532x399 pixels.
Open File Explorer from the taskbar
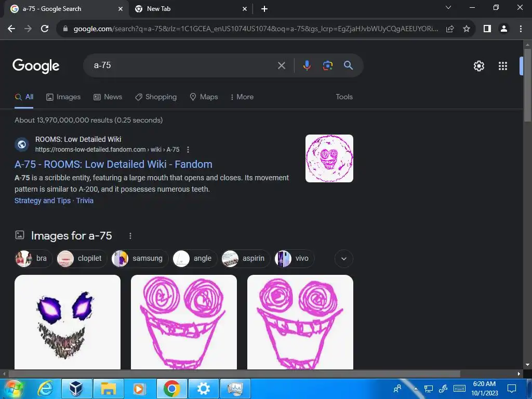point(108,389)
